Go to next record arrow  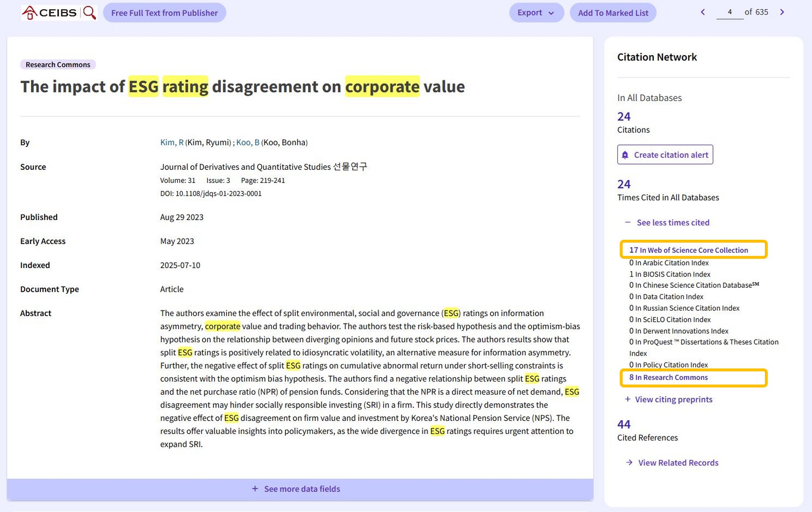click(x=782, y=12)
